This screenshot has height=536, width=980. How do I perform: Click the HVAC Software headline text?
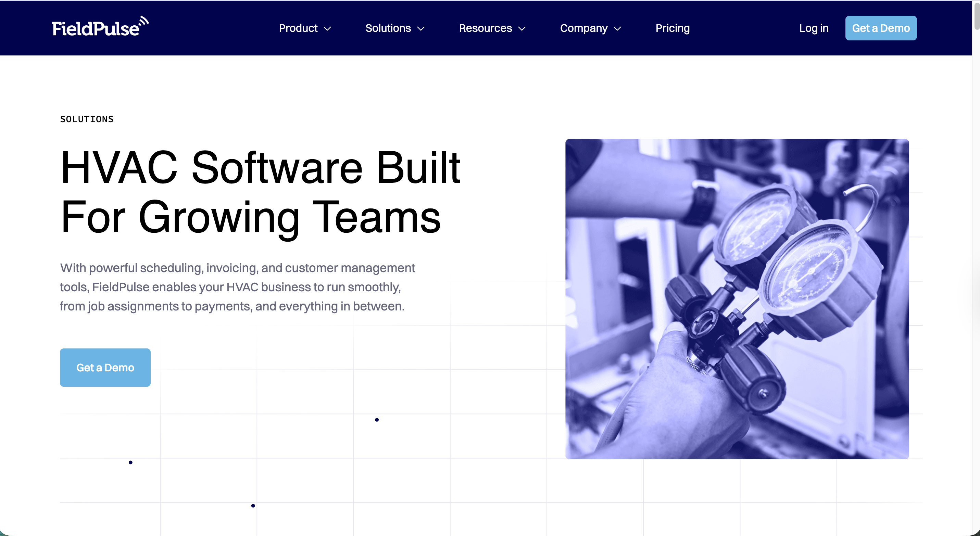[260, 192]
